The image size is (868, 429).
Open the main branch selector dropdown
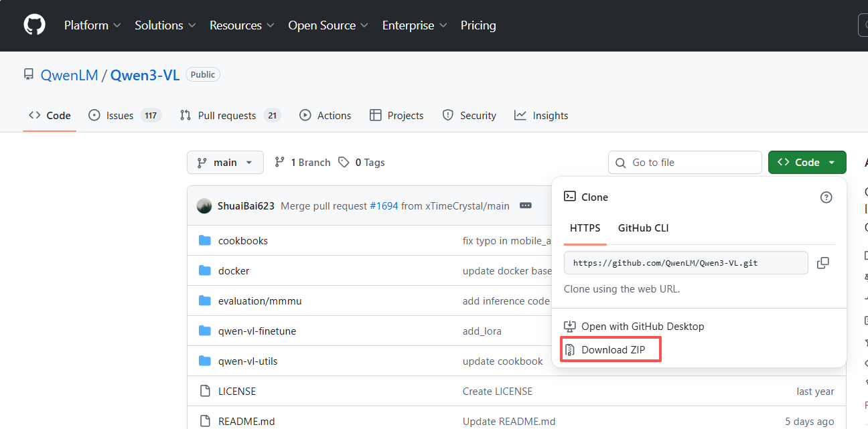click(225, 162)
